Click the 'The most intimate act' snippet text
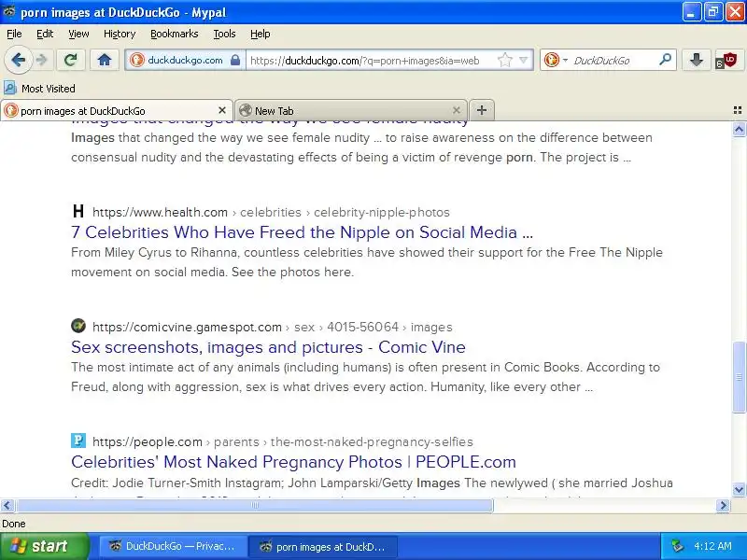747x560 pixels. (x=365, y=377)
